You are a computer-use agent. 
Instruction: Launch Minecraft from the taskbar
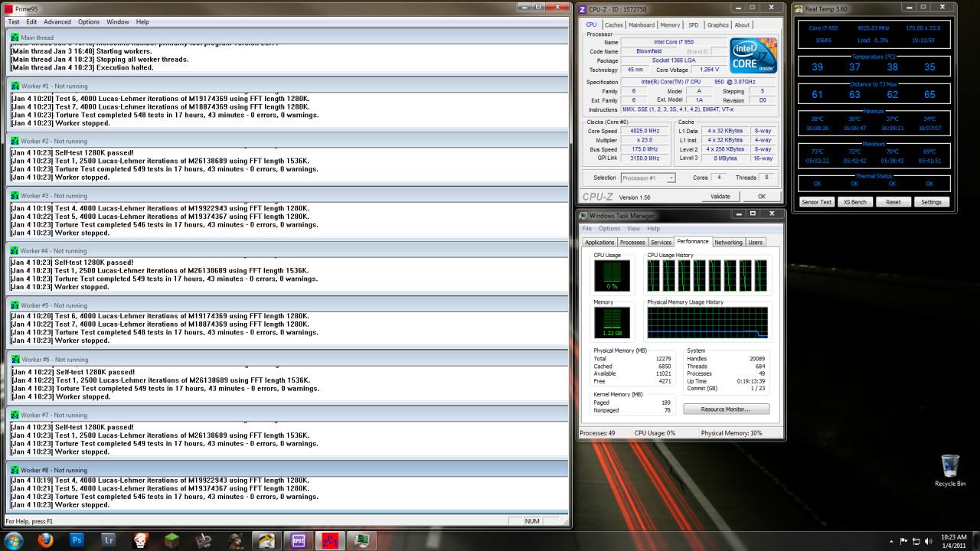click(173, 541)
